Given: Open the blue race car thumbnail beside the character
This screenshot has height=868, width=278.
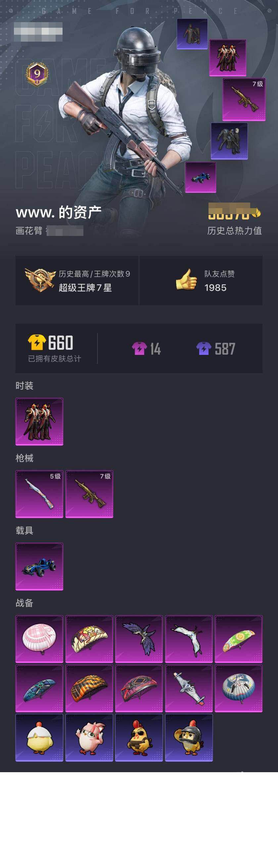Looking at the screenshot, I should (201, 177).
